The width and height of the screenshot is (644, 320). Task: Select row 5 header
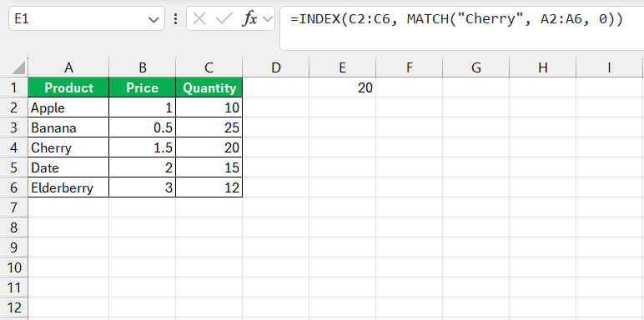[x=14, y=167]
